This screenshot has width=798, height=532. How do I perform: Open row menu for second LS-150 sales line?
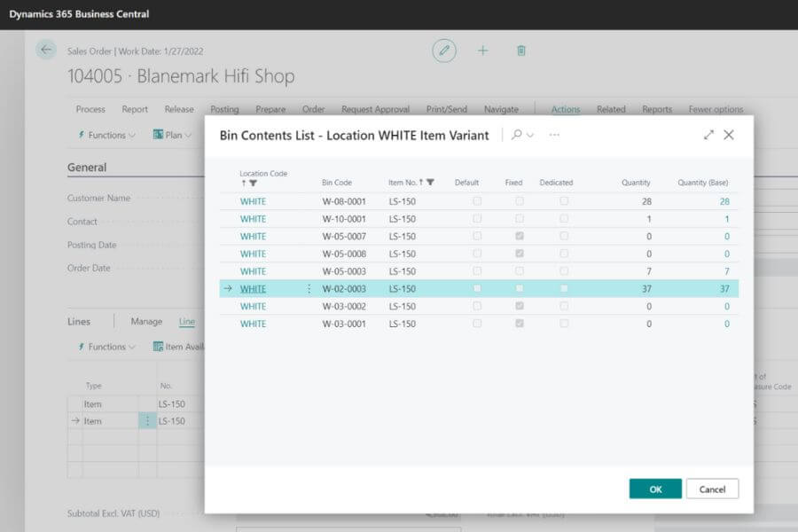(147, 421)
